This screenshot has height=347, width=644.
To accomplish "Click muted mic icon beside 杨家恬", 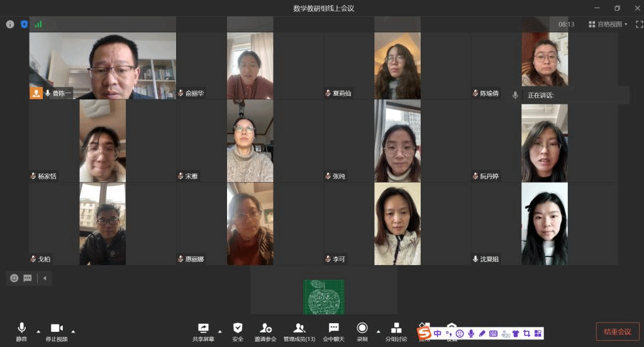I will pos(33,176).
